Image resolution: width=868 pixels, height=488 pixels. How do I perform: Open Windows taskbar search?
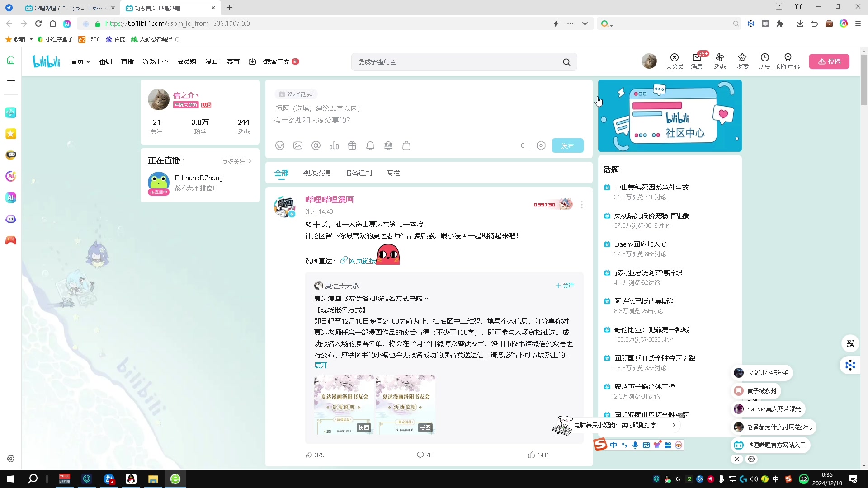pyautogui.click(x=33, y=479)
